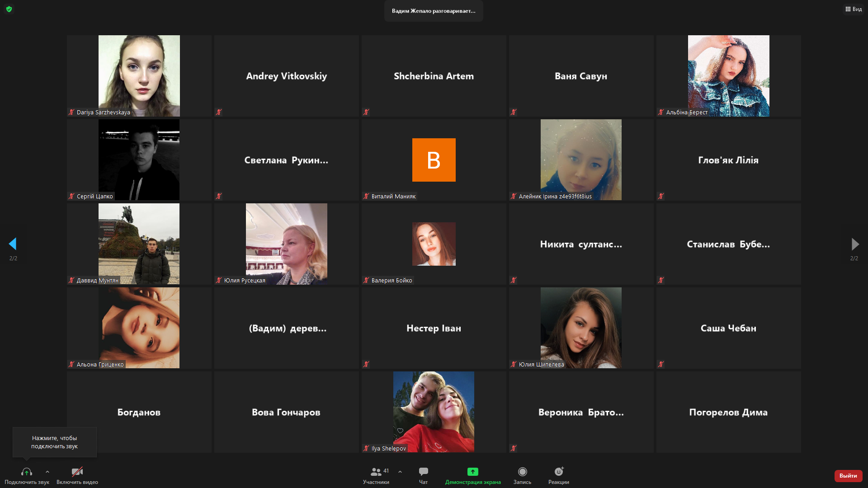Go to previous gallery page arrow
The width and height of the screenshot is (868, 488).
coord(13,244)
